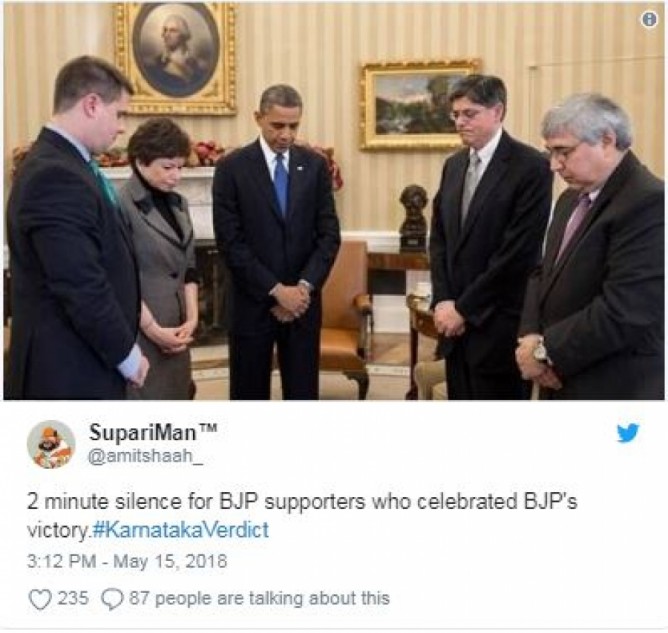Open "87 people are talking about this"
Screen dimensions: 668x633
click(259, 598)
